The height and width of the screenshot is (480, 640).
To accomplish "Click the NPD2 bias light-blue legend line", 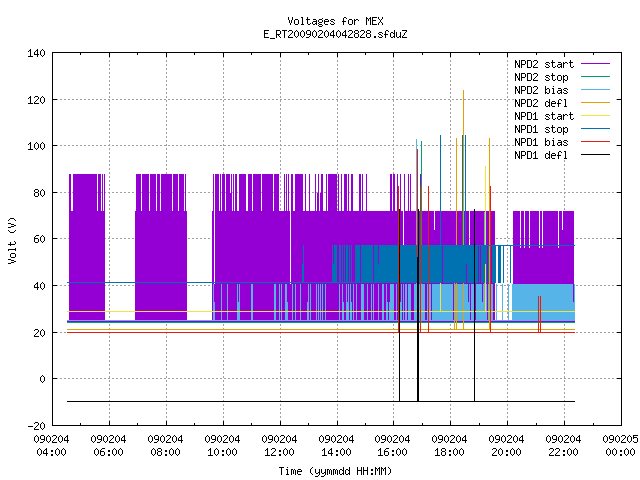I will [595, 90].
